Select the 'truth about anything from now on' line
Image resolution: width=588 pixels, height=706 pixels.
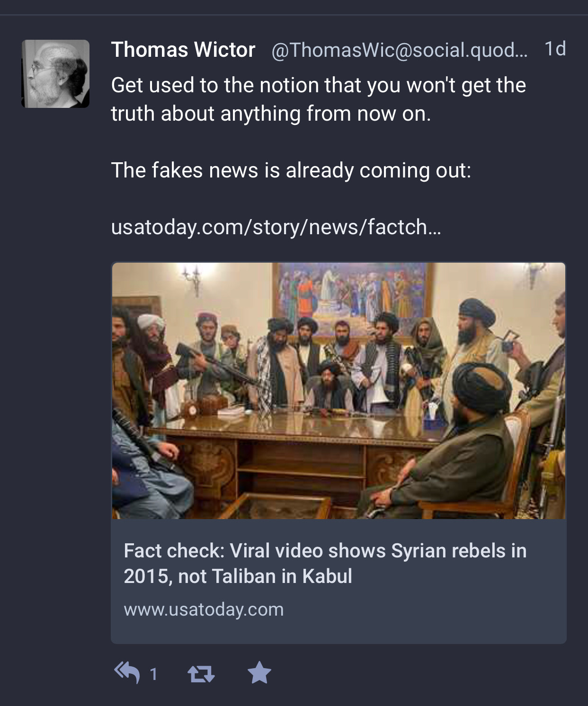tap(271, 114)
